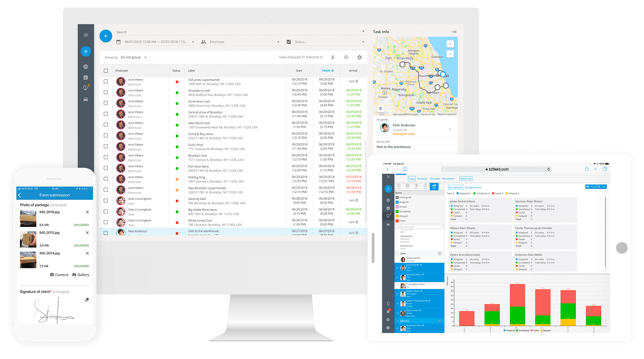The height and width of the screenshot is (359, 644).
Task: Click the blue add task button
Action: tap(105, 36)
